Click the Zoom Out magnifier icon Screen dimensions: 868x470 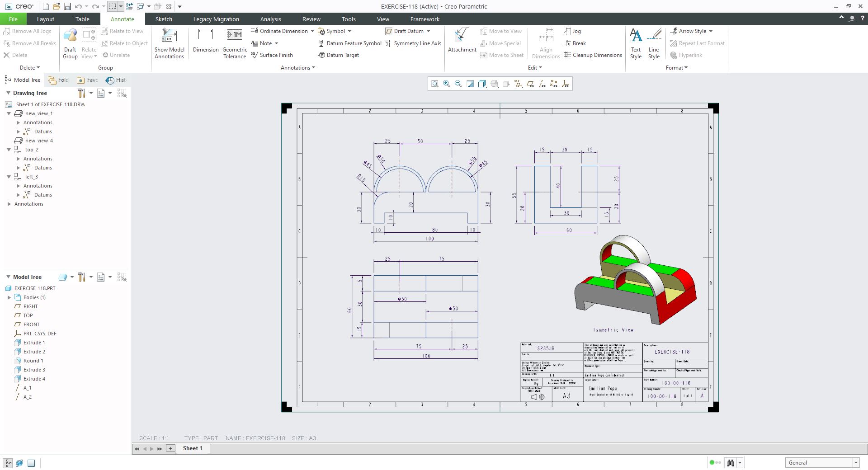click(x=458, y=84)
